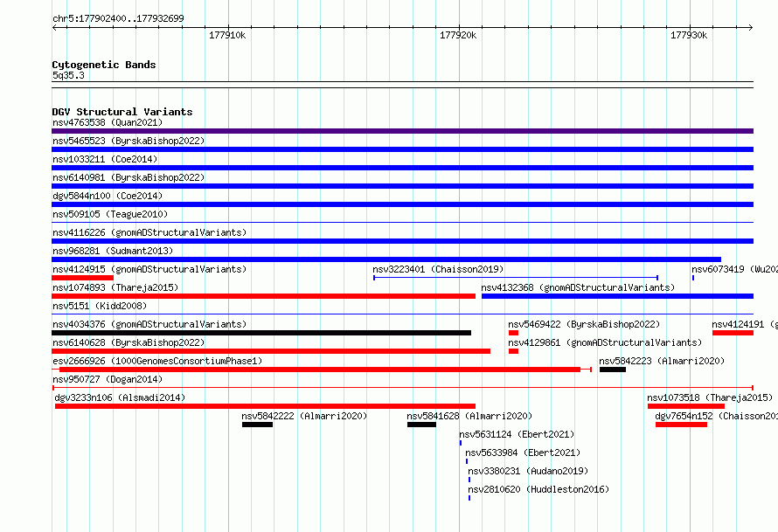
Task: Open nsv5842222 (Almarri2020) variant
Action: (x=304, y=416)
